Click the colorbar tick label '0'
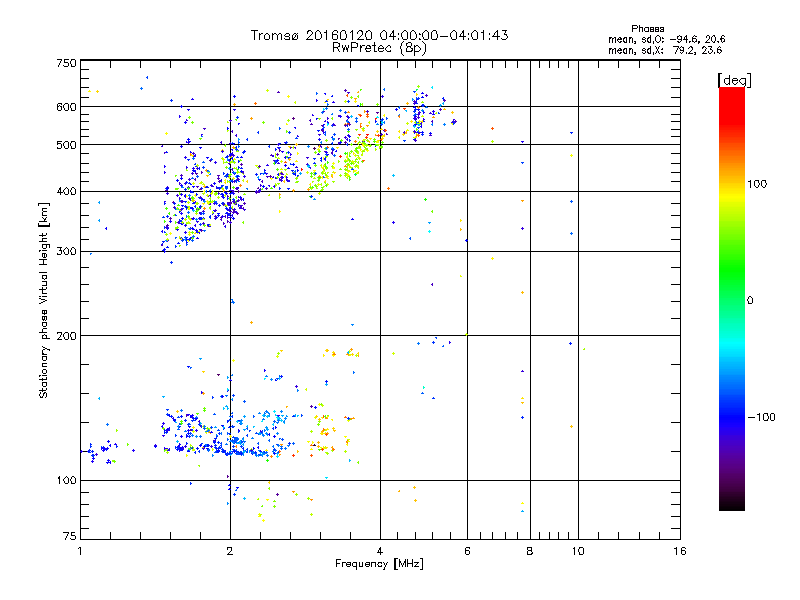Screen dimensions: 800x600 pos(750,300)
